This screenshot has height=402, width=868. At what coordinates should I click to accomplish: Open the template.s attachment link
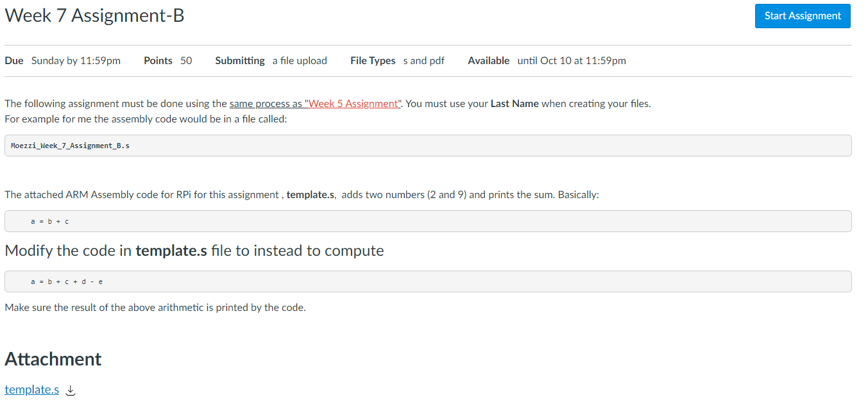click(x=32, y=390)
